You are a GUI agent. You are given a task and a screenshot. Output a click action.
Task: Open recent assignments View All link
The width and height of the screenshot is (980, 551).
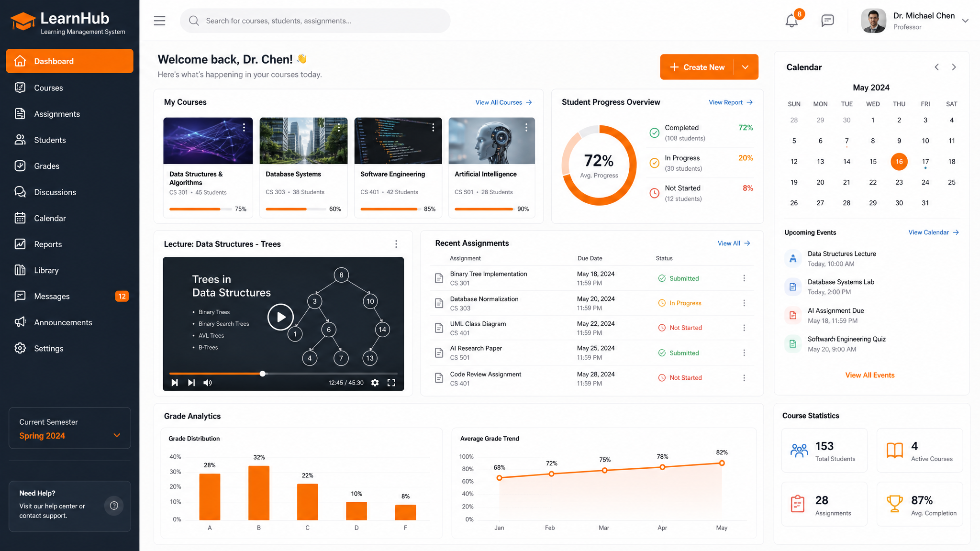[734, 243]
